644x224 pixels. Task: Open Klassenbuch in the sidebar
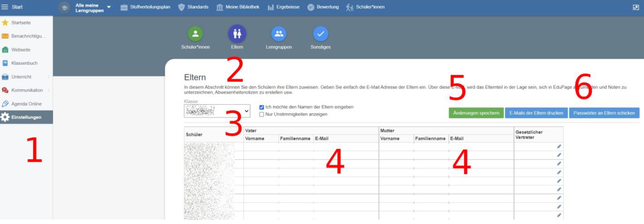point(26,63)
